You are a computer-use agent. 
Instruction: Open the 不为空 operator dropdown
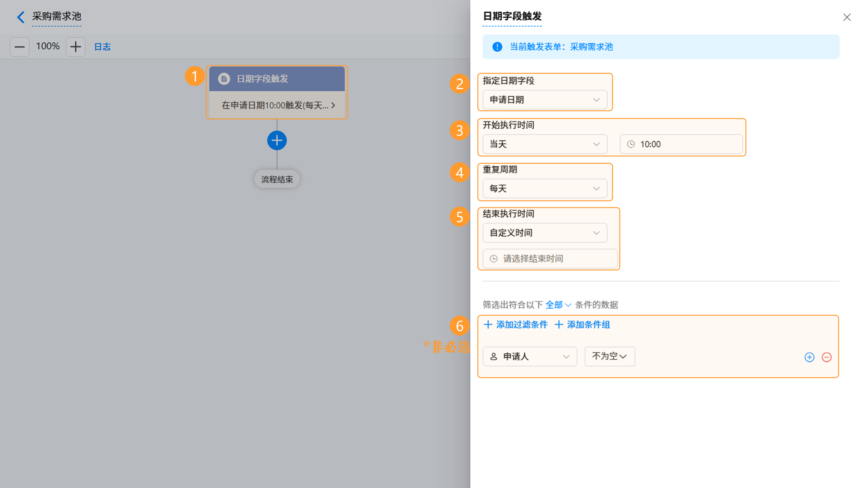pyautogui.click(x=610, y=357)
